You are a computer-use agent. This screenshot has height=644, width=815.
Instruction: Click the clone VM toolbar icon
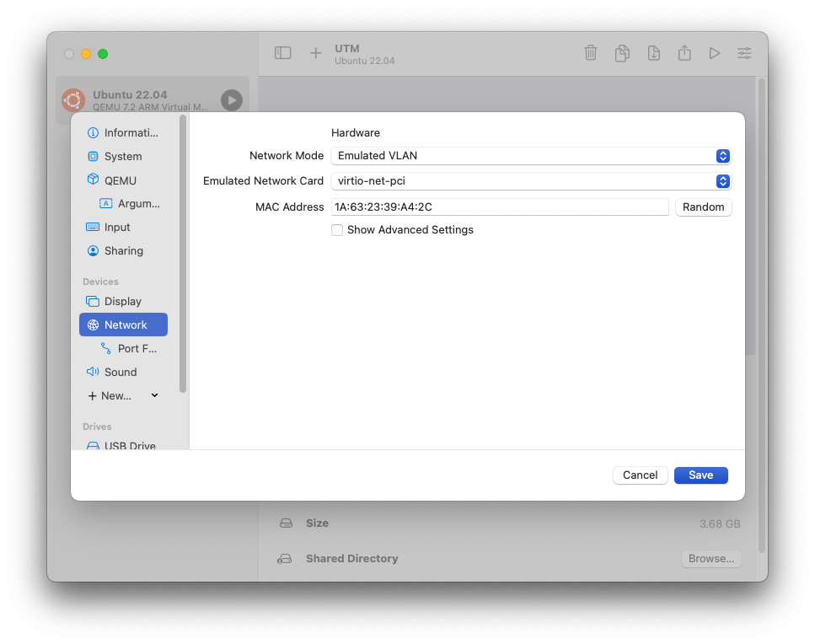click(x=622, y=53)
